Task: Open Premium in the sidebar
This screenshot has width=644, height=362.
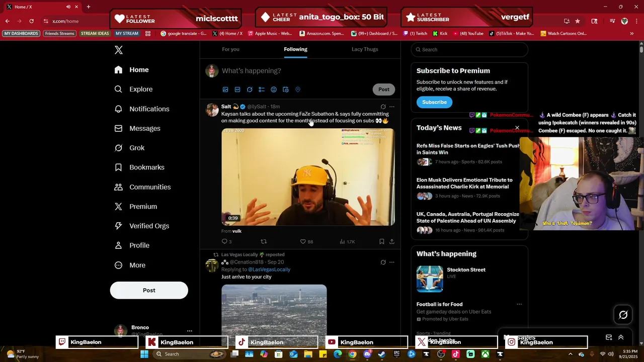Action: pyautogui.click(x=136, y=207)
